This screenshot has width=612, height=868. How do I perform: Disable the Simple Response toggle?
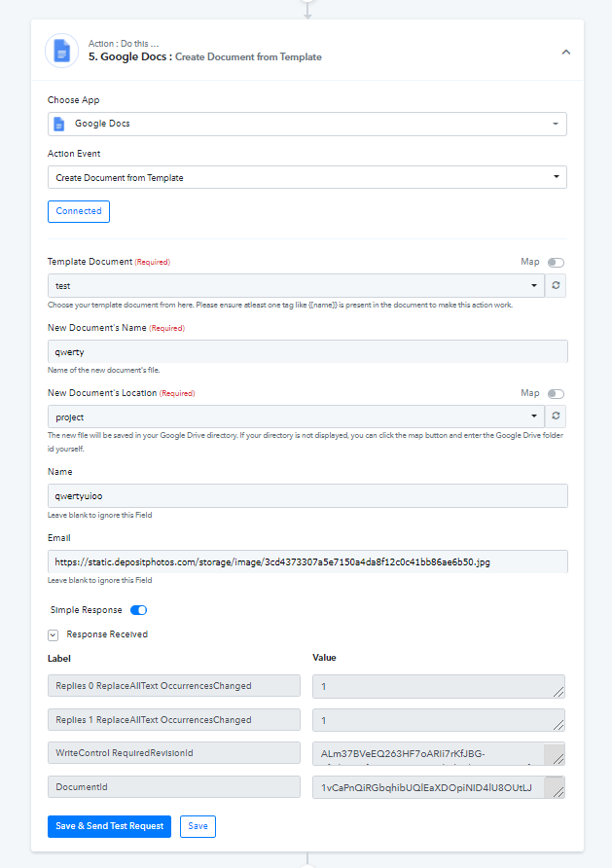pyautogui.click(x=138, y=610)
